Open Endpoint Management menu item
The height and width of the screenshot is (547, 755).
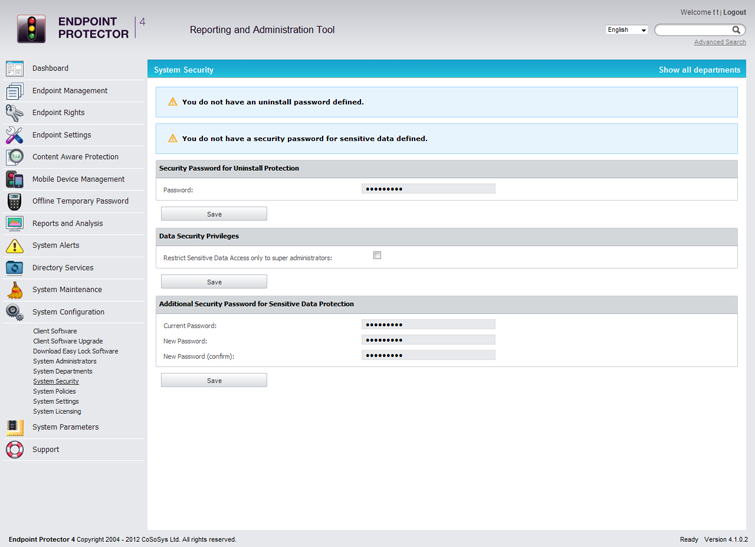(x=70, y=91)
